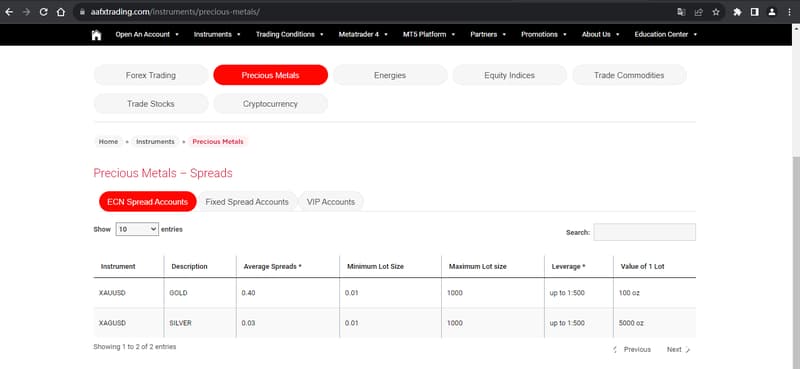
Task: Open the Chrome three-dot menu
Action: (789, 12)
